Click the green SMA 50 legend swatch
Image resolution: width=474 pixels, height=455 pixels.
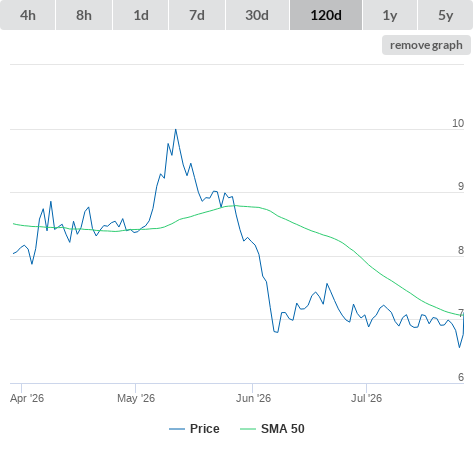[248, 429]
